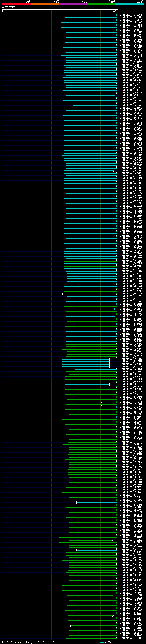Image resolution: width=146 pixels, height=644 pixels.
Task: Click UniRef100_B6E467 label
Action: pyautogui.click(x=131, y=161)
